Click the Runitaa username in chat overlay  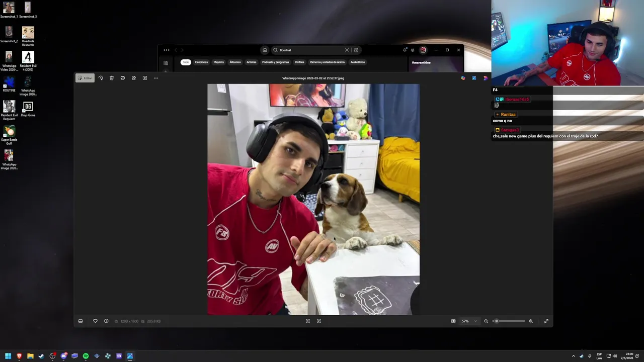click(x=508, y=115)
